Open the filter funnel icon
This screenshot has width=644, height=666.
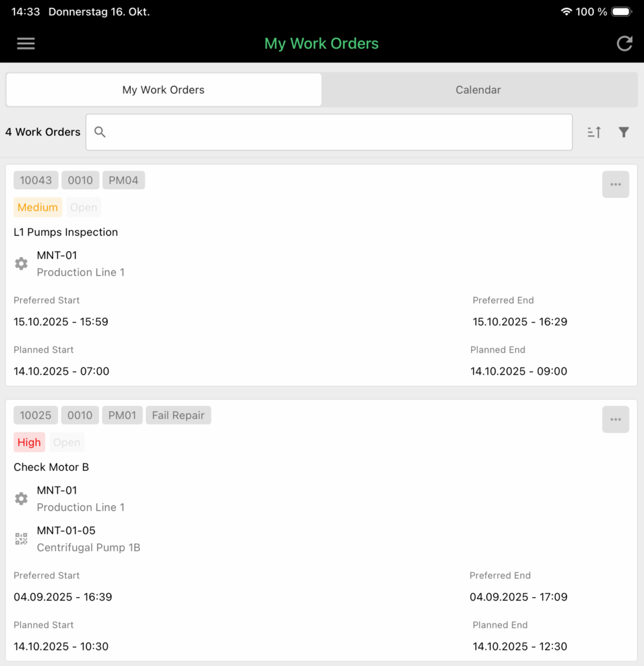pos(623,132)
